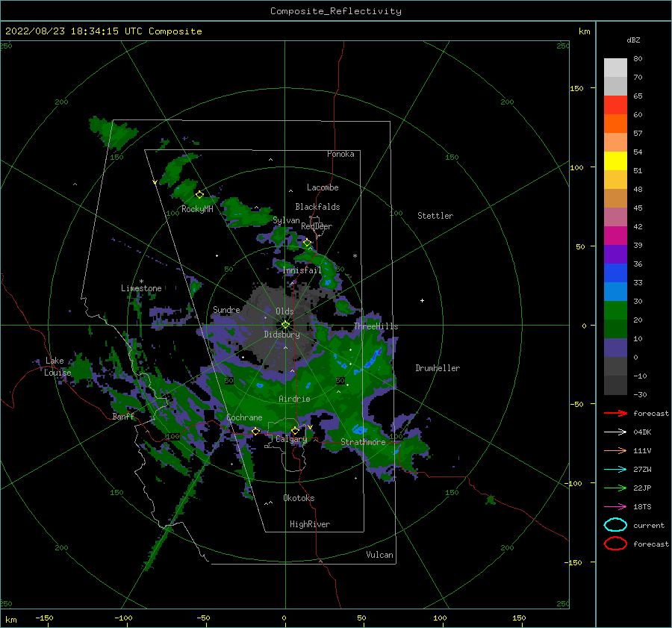The width and height of the screenshot is (672, 628).
Task: Click the white plus marker east of ThreeHills
Action: point(422,300)
